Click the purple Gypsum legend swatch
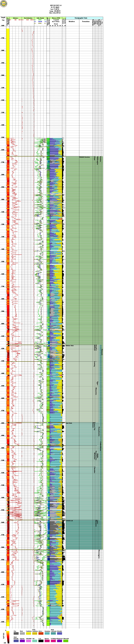The image size is (134, 644). [22, 641]
